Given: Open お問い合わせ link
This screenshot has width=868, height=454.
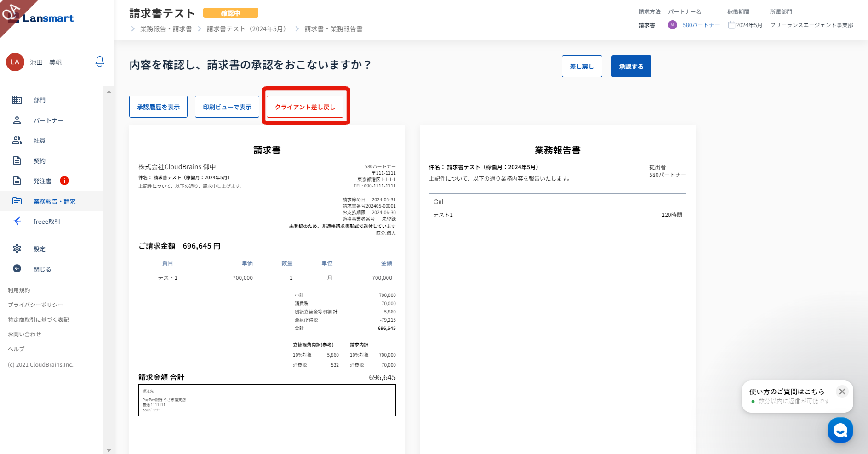Looking at the screenshot, I should pos(24,335).
